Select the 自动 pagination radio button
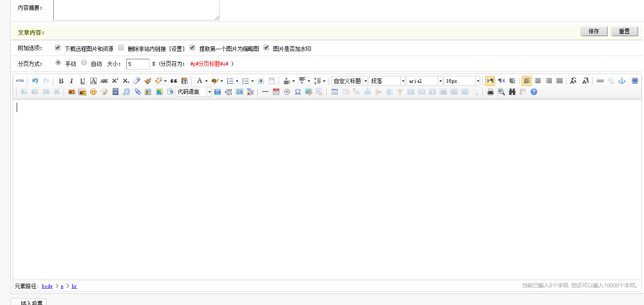This screenshot has height=305, width=644. pos(84,63)
